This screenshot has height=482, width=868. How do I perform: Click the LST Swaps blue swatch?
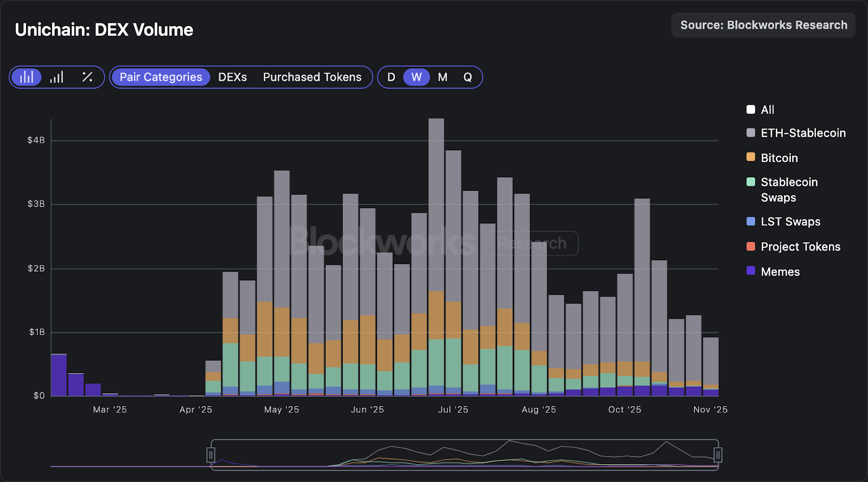pos(751,221)
